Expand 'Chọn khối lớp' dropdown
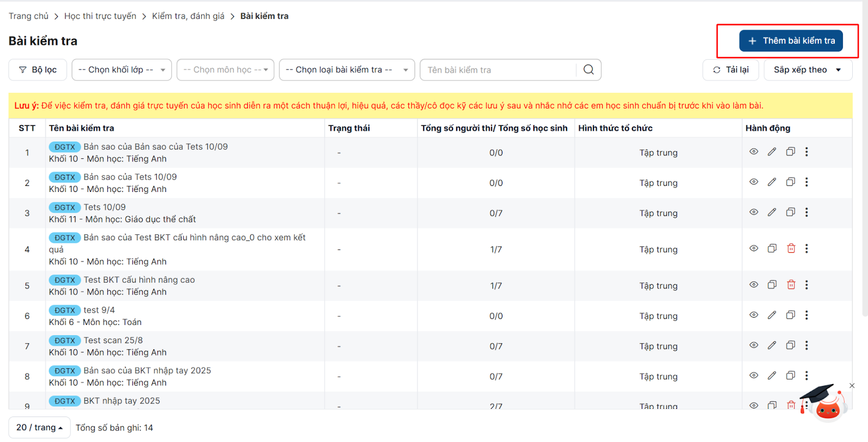 [122, 70]
